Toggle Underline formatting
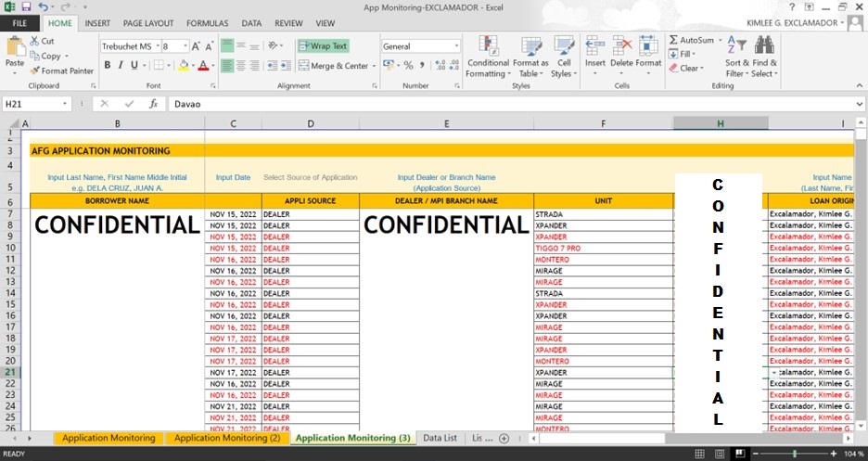The width and height of the screenshot is (868, 461). point(134,65)
